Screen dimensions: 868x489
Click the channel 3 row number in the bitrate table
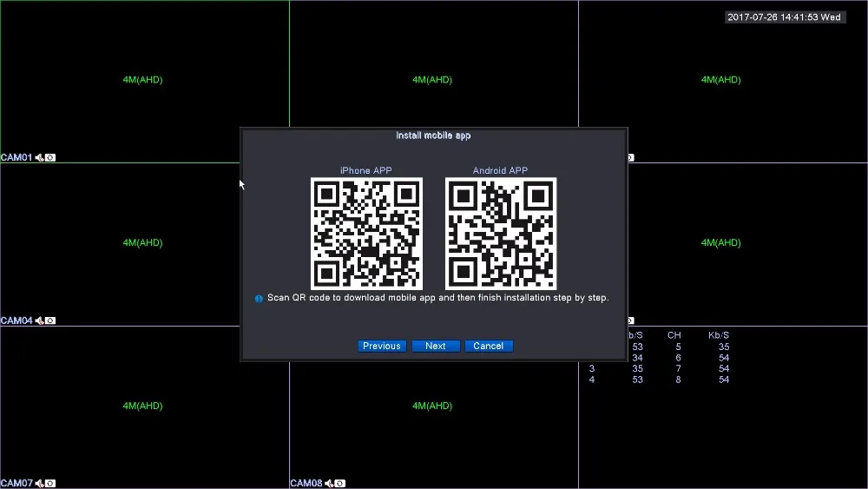592,369
